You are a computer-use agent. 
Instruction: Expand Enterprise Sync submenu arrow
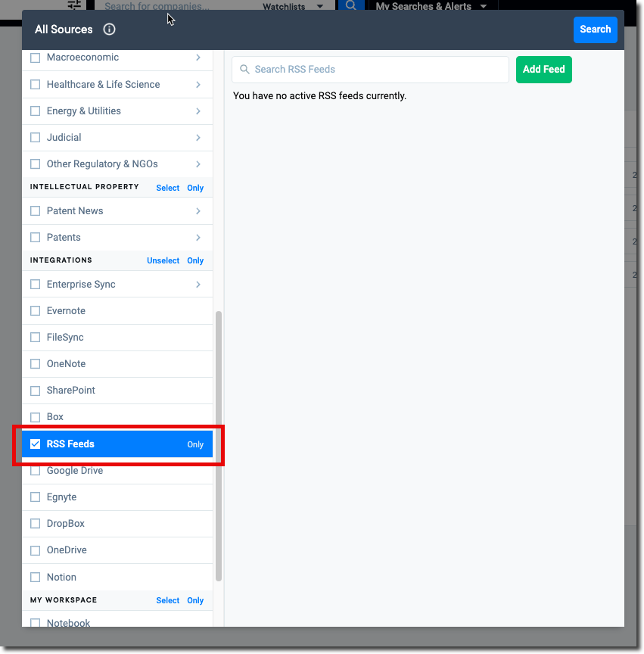tap(198, 285)
